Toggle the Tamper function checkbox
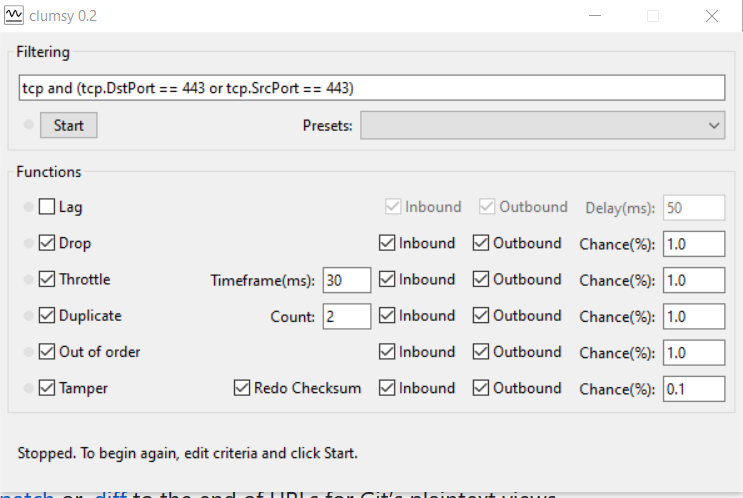Image resolution: width=743 pixels, height=498 pixels. click(47, 388)
